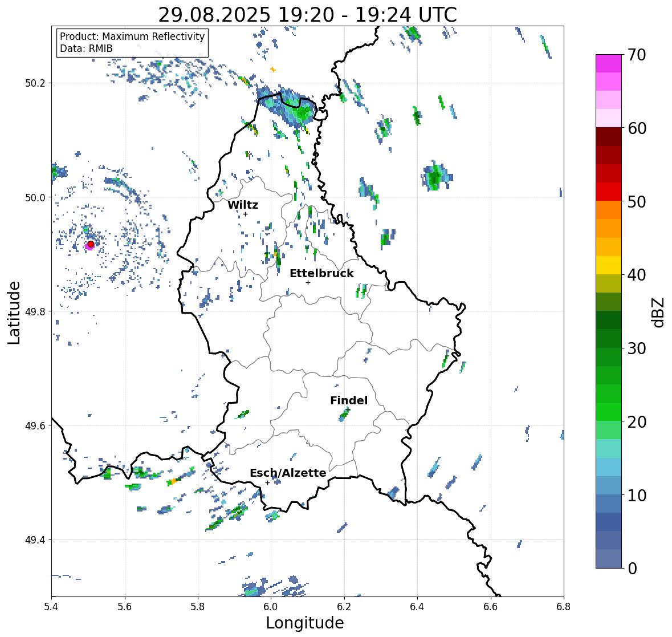Click the red 50 dBZ colorbar segment
This screenshot has width=672, height=637.
[609, 192]
